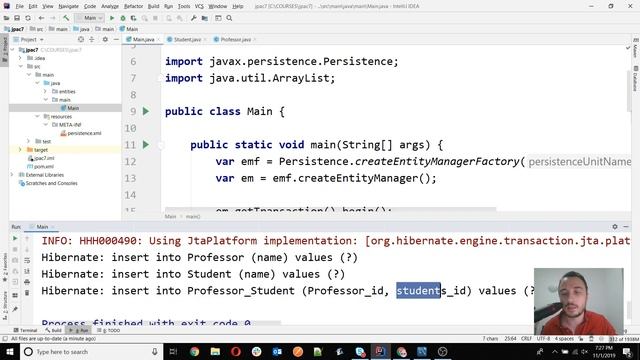640x360 pixels.
Task: Toggle scroll to end icon in Run console
Action: pyautogui.click(x=27, y=271)
